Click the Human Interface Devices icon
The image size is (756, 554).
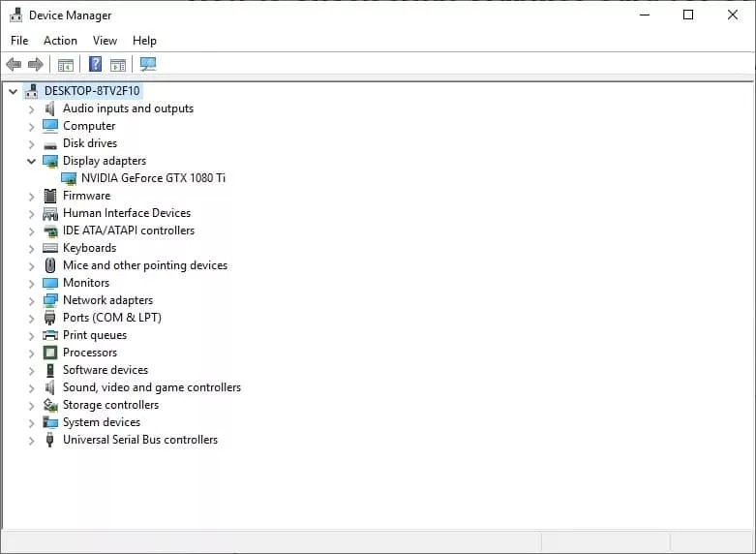(x=50, y=213)
